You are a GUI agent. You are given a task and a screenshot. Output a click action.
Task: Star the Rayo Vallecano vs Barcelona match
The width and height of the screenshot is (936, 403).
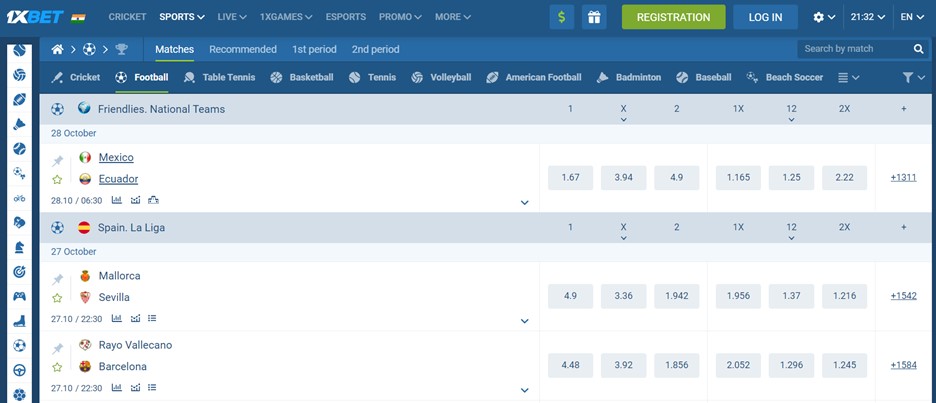[x=57, y=367]
